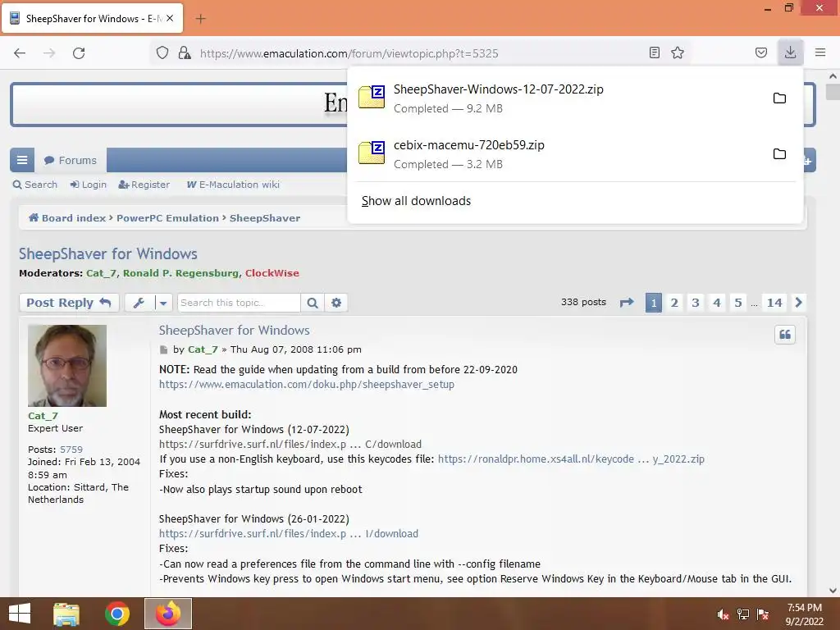Go back with the browser back arrow

pyautogui.click(x=20, y=53)
